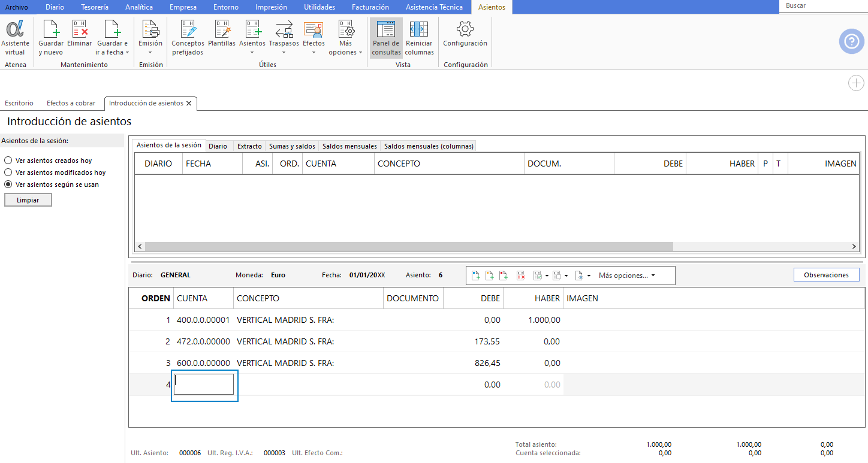Open the Archivo menu
The height and width of the screenshot is (463, 868).
[17, 7]
